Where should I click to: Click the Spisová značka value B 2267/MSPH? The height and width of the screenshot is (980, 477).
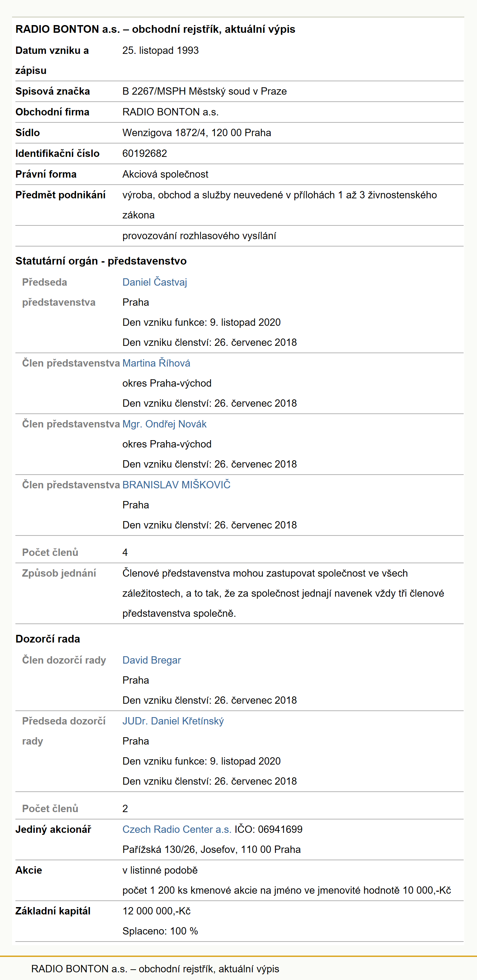click(x=204, y=91)
